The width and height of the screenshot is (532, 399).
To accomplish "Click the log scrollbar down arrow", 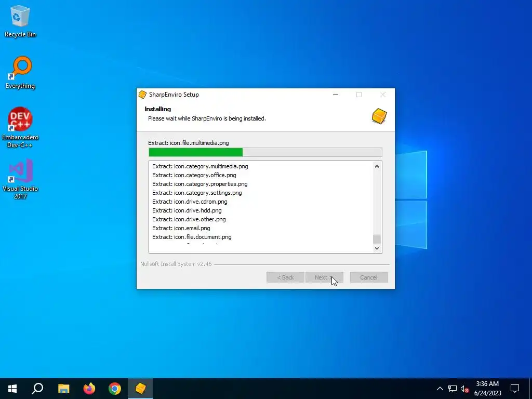I will click(377, 248).
